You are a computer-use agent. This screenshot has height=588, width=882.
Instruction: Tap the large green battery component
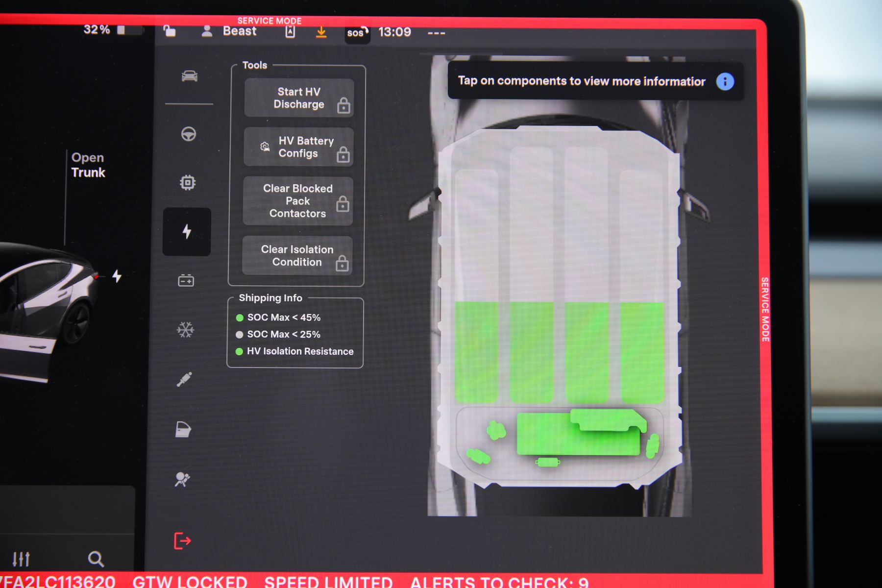(x=578, y=434)
